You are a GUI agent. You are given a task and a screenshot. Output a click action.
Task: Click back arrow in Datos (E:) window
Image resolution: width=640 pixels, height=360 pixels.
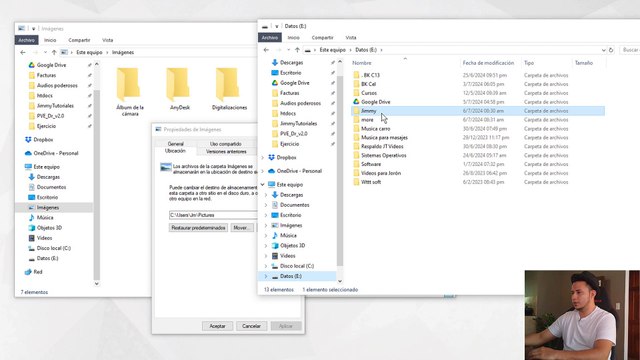pyautogui.click(x=266, y=50)
